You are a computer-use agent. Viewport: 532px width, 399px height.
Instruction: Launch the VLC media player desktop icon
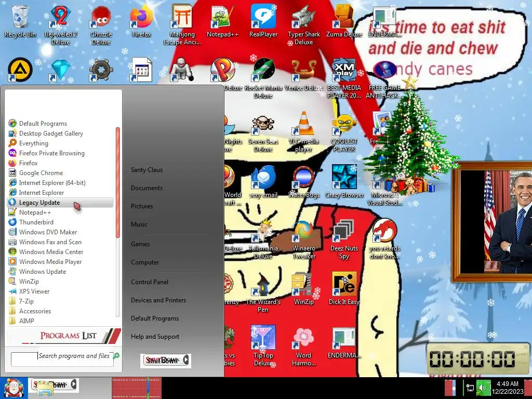pos(303,132)
